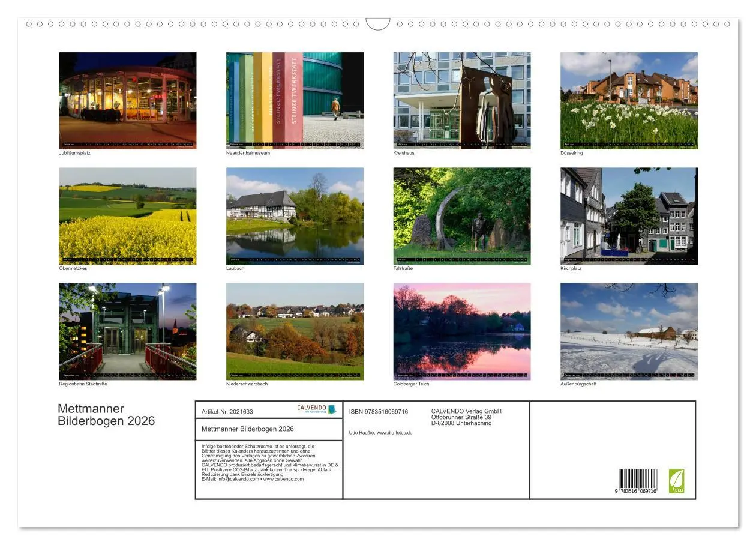The width and height of the screenshot is (756, 545).
Task: Click the caption text 'Talstraße'
Action: click(403, 268)
